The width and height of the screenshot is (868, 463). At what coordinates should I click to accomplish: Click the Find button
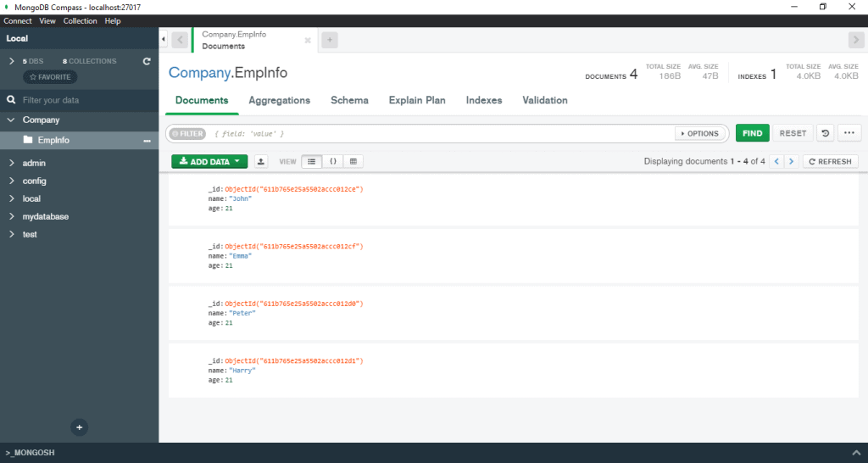click(753, 133)
